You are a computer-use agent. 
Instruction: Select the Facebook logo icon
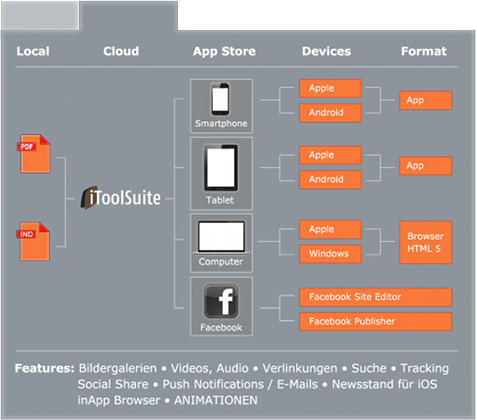[x=221, y=301]
